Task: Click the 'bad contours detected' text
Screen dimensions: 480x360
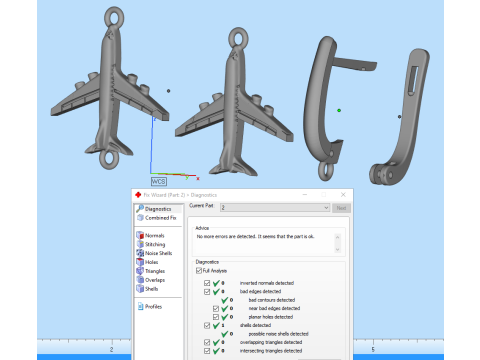Action: click(272, 300)
